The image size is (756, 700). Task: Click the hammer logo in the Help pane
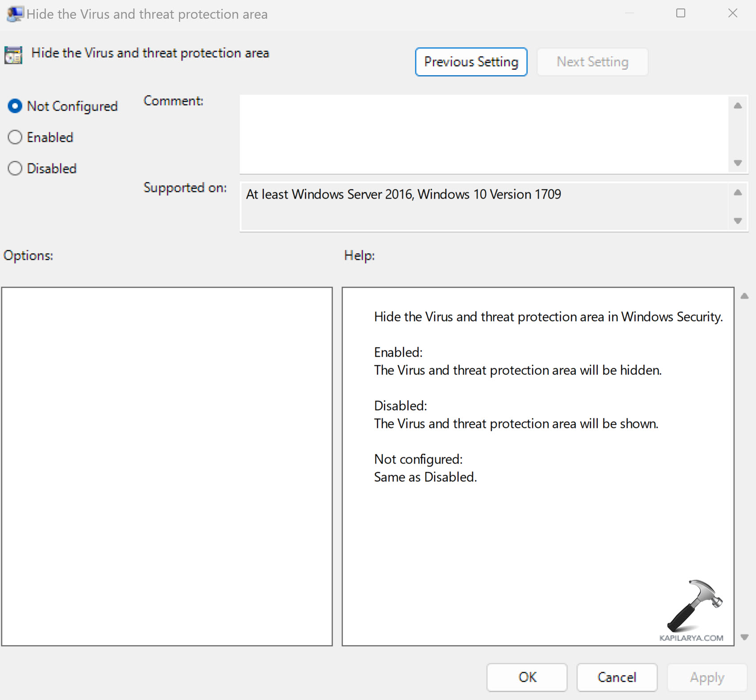[x=694, y=606]
